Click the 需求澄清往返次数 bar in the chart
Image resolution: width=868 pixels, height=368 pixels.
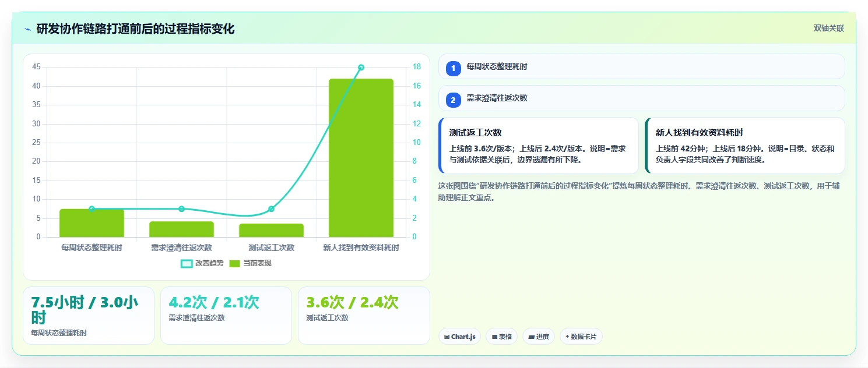pyautogui.click(x=181, y=229)
